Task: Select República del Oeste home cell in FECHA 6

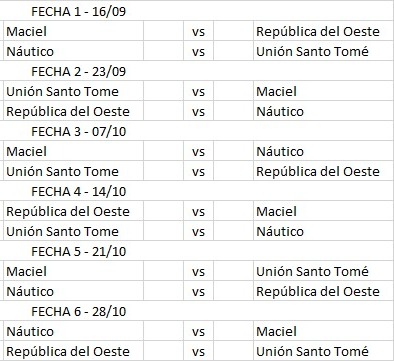Action: [73, 351]
